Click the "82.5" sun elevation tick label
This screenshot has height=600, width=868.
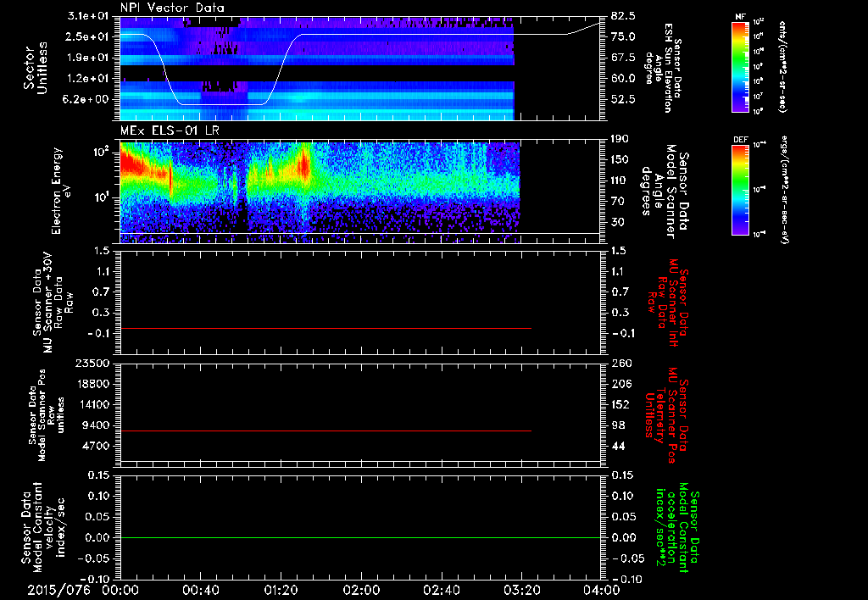[x=623, y=16]
